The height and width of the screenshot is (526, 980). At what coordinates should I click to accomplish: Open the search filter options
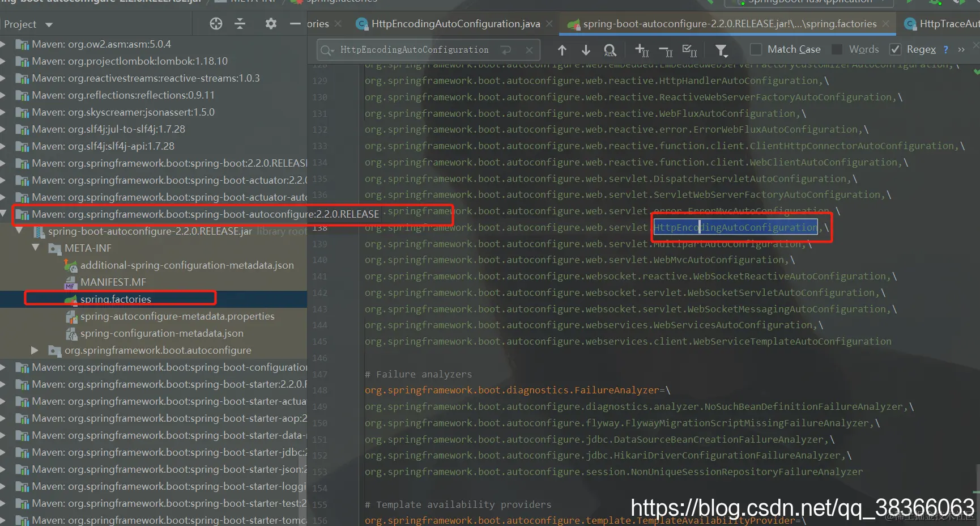click(721, 50)
